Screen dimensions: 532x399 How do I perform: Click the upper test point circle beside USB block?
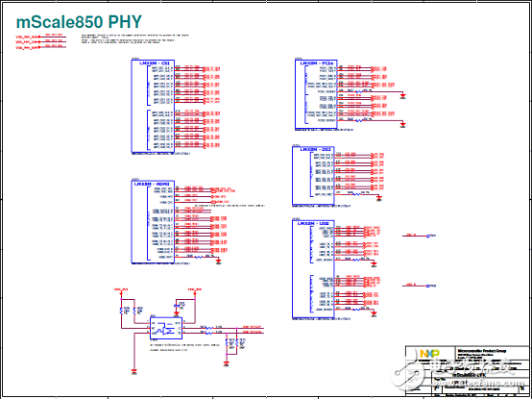(x=428, y=236)
